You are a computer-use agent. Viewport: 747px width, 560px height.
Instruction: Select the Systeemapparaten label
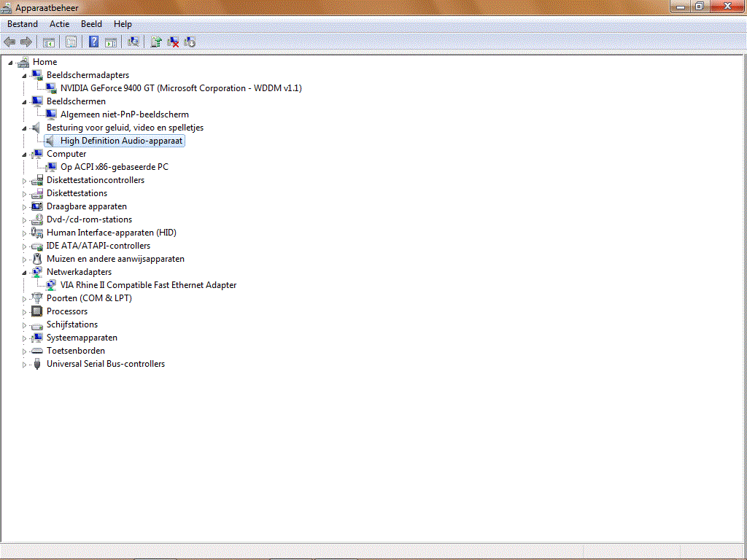(82, 337)
